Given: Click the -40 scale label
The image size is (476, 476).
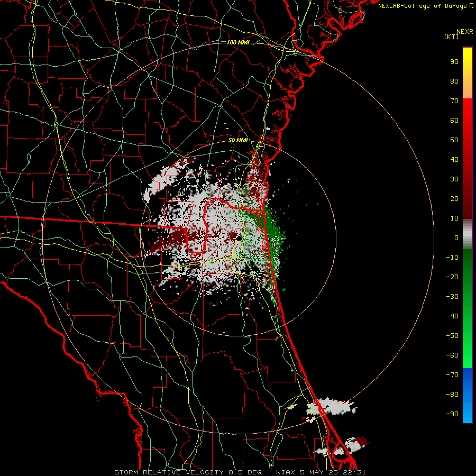Looking at the screenshot, I should coord(452,316).
